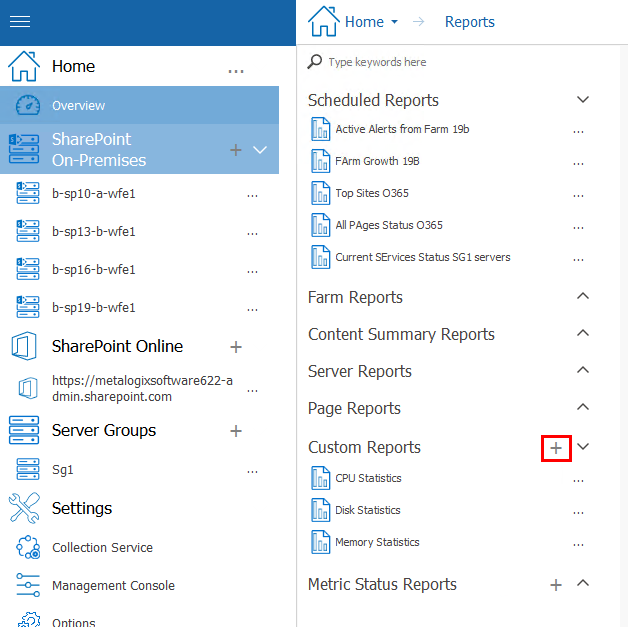
Task: Open options menu for Sg1
Action: [252, 472]
